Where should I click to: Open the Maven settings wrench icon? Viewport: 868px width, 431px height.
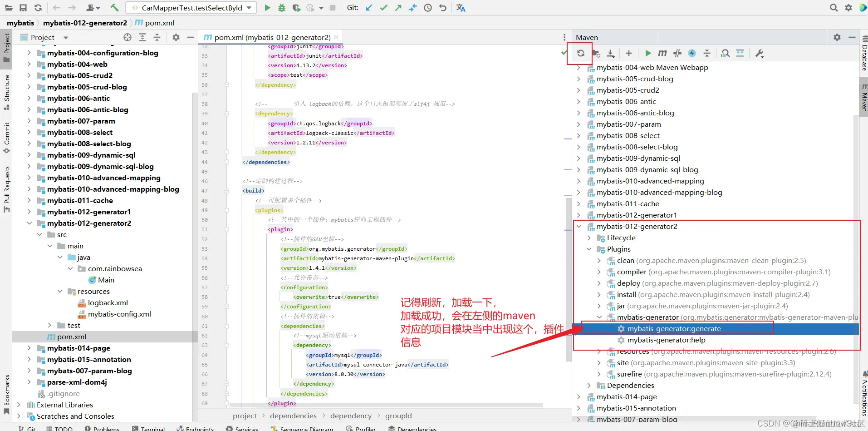[x=760, y=53]
